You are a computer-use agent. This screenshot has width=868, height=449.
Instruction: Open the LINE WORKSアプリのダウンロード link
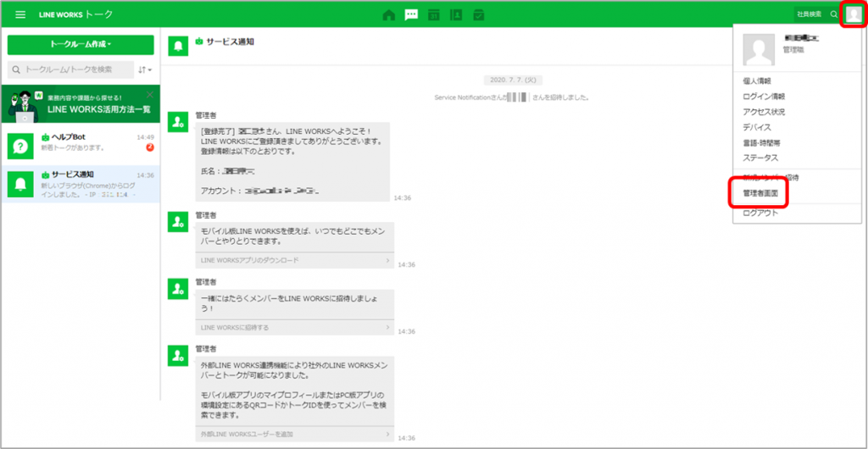point(294,260)
